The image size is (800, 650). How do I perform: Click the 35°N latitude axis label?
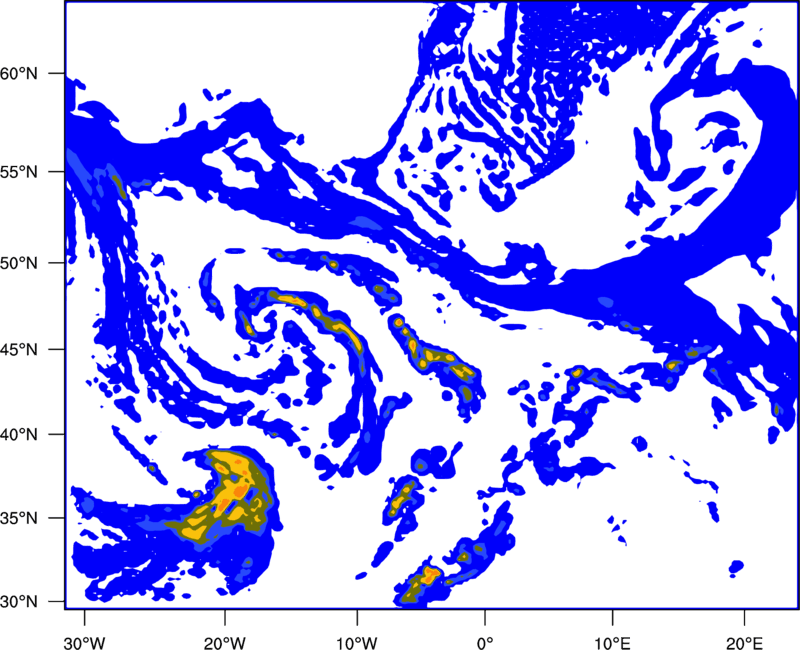(19, 518)
